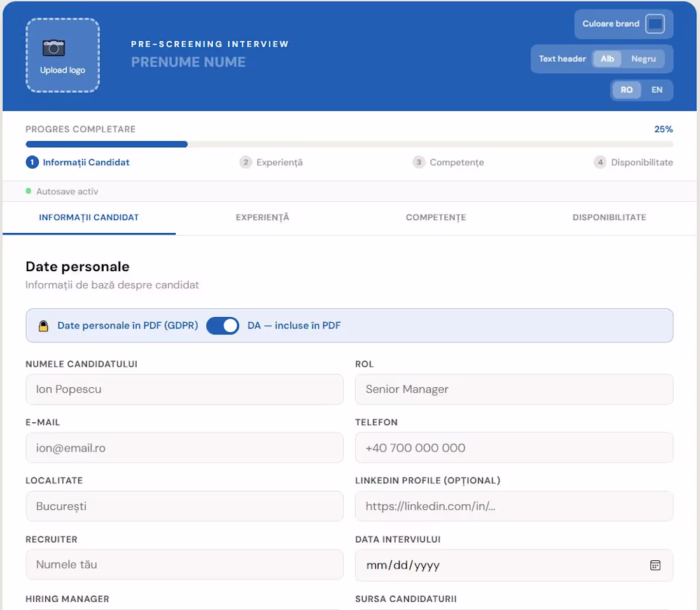Click the Autosave activ status text

(67, 192)
